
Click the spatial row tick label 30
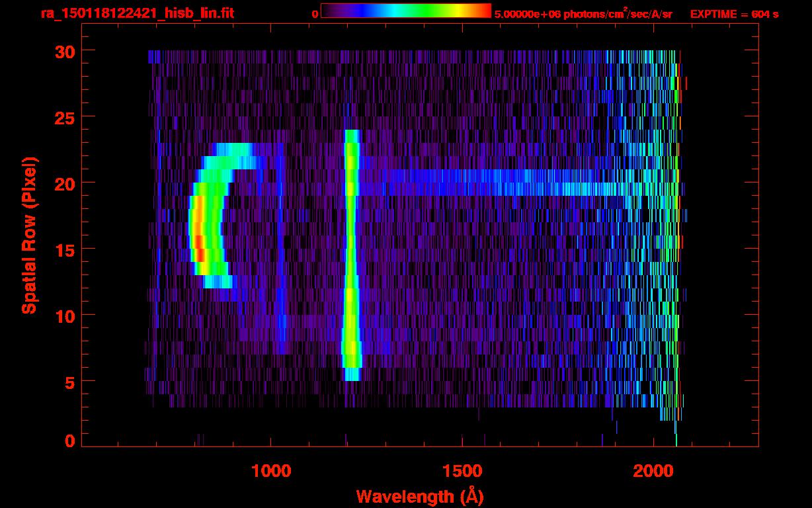[64, 51]
